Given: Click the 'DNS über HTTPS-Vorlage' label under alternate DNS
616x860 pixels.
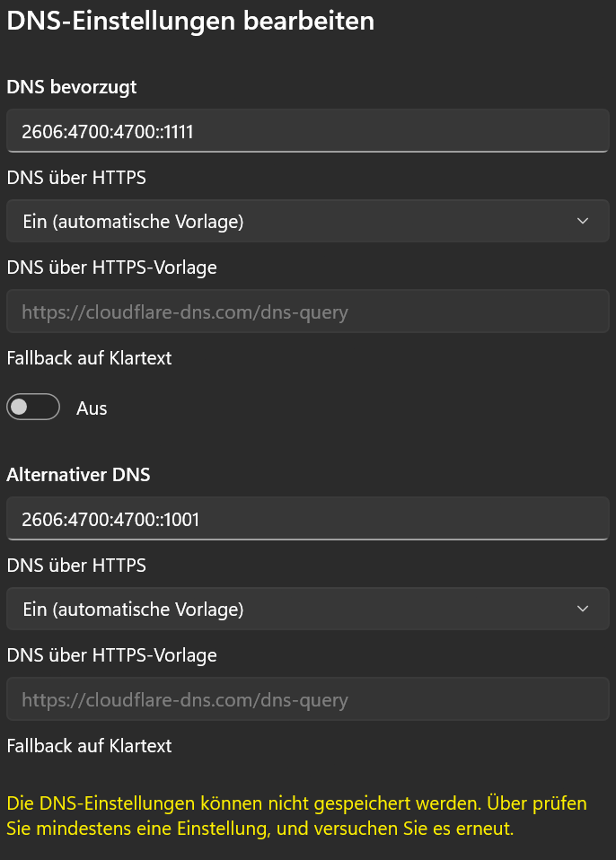Looking at the screenshot, I should (x=112, y=656).
